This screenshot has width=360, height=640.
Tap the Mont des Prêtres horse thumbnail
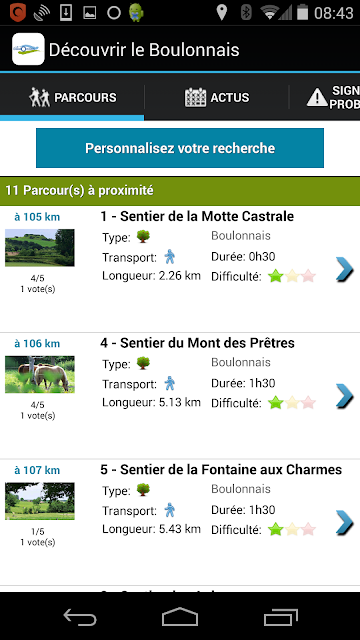[x=40, y=374]
